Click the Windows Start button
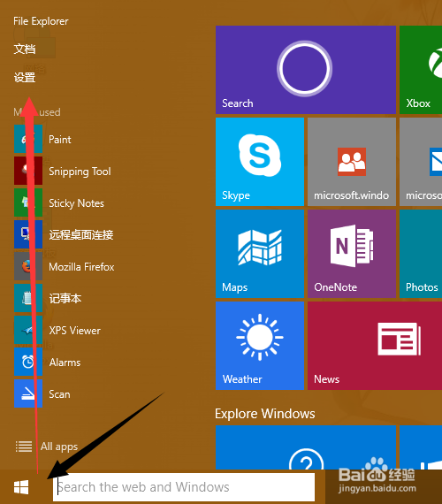Image resolution: width=442 pixels, height=504 pixels. point(21,487)
